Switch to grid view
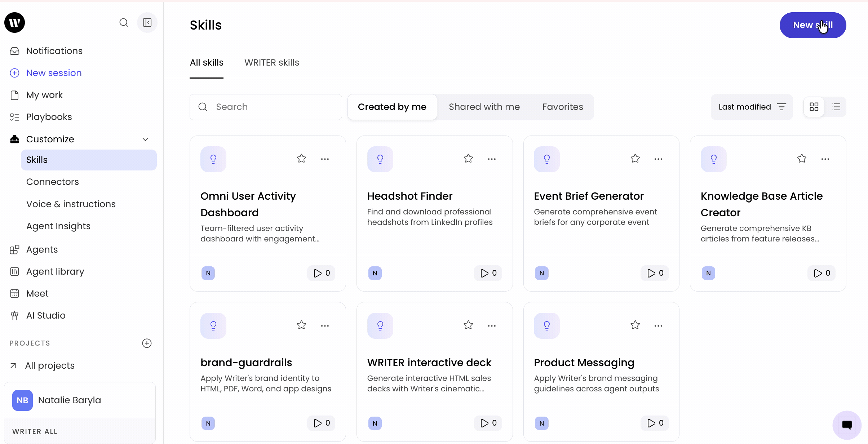 click(x=814, y=107)
